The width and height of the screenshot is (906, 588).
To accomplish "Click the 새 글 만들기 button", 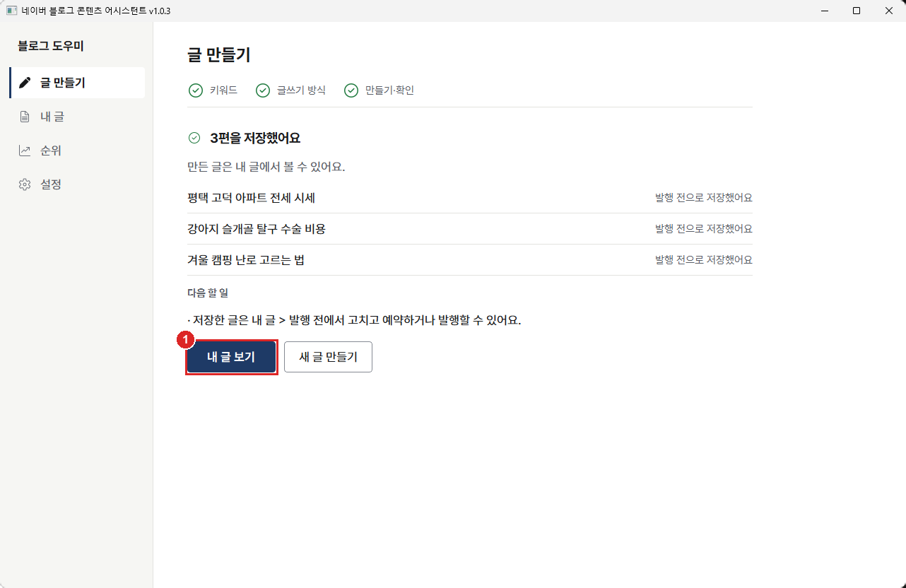I will tap(328, 357).
